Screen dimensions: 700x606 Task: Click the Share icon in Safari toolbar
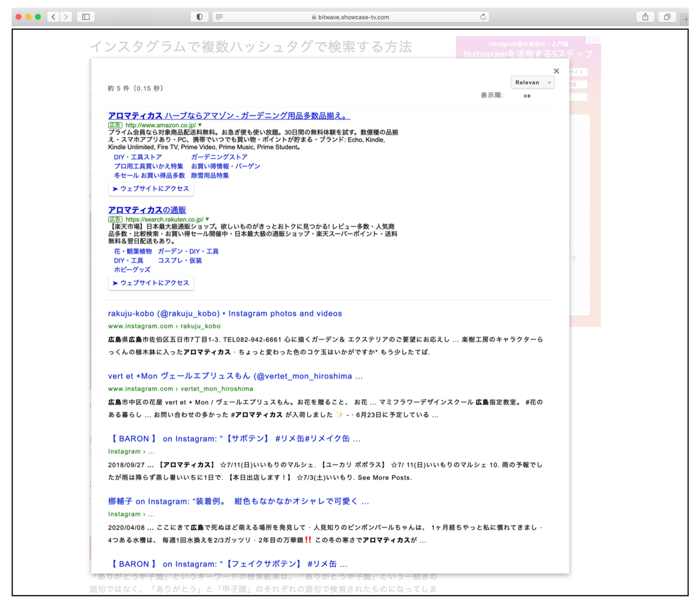pos(644,16)
